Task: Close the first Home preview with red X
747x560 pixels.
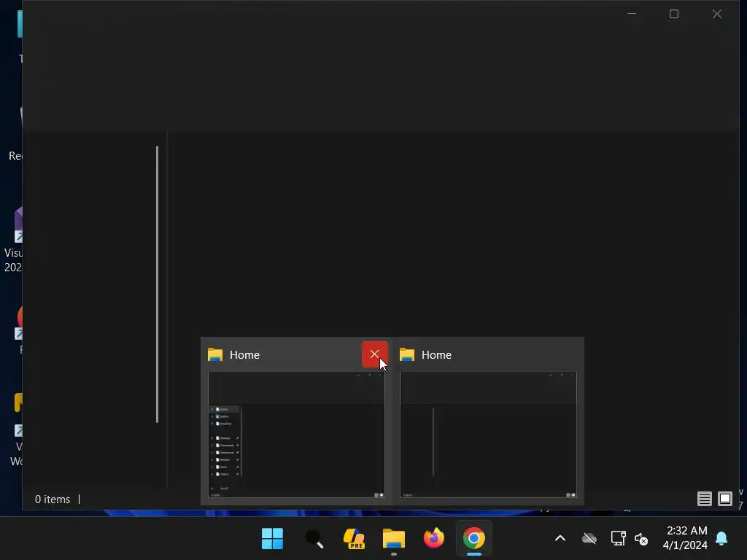Action: [x=374, y=354]
